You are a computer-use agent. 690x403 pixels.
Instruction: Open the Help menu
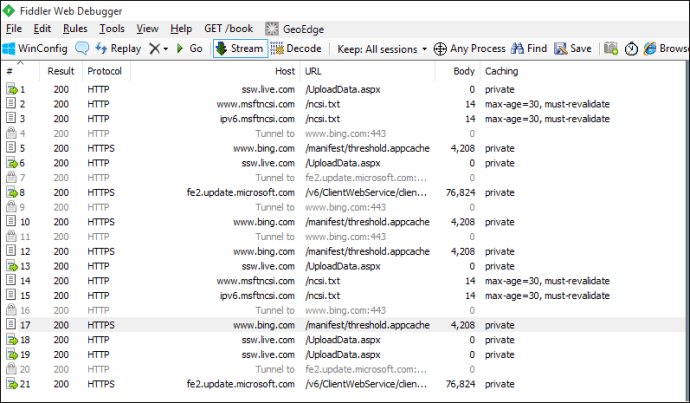click(181, 29)
